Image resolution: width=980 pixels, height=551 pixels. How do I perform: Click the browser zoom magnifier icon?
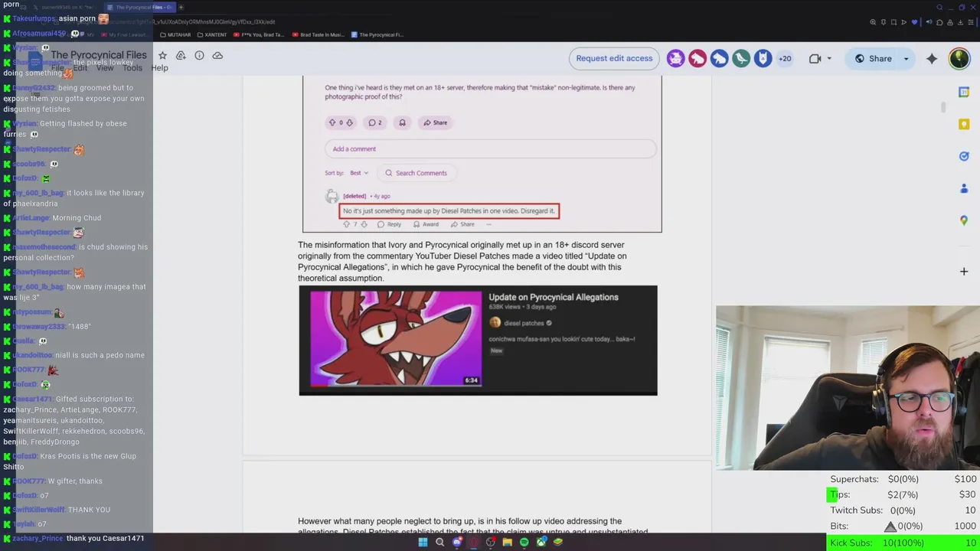(x=873, y=22)
